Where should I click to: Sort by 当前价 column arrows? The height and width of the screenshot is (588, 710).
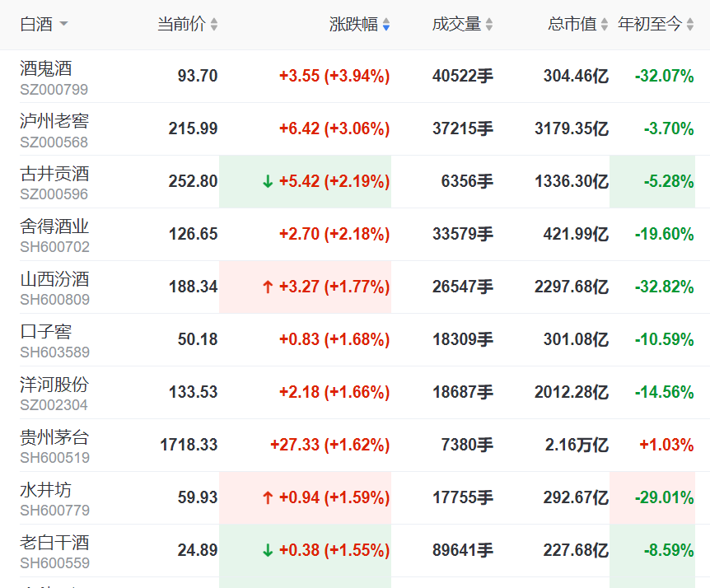point(214,25)
